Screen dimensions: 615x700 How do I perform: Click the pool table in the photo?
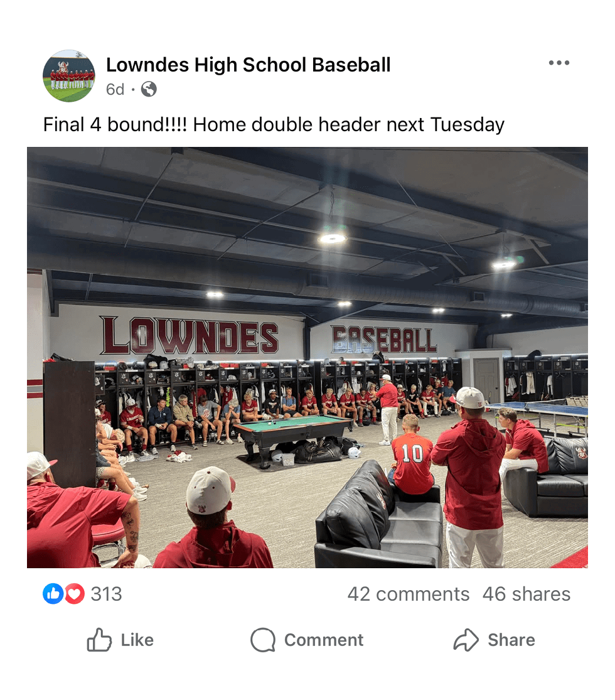coord(293,438)
